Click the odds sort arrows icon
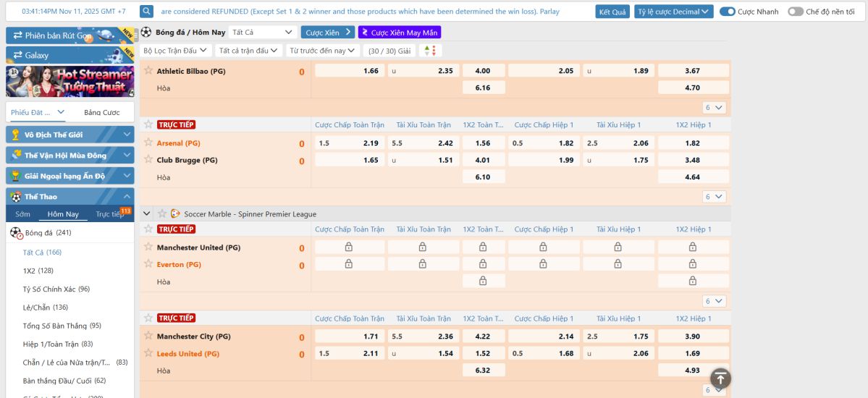 tap(430, 51)
